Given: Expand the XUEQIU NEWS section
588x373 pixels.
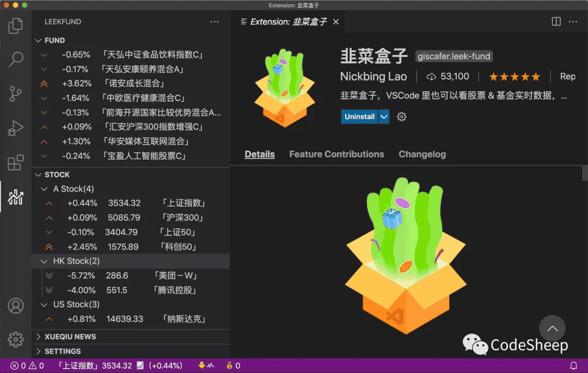Looking at the screenshot, I should [x=38, y=337].
